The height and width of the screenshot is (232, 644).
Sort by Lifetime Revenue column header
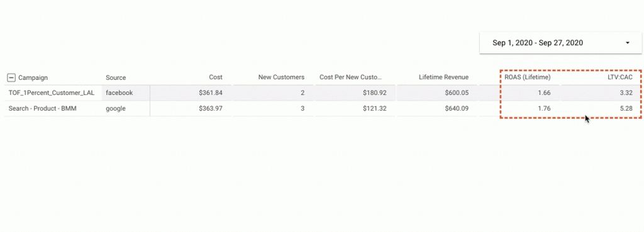(x=443, y=77)
